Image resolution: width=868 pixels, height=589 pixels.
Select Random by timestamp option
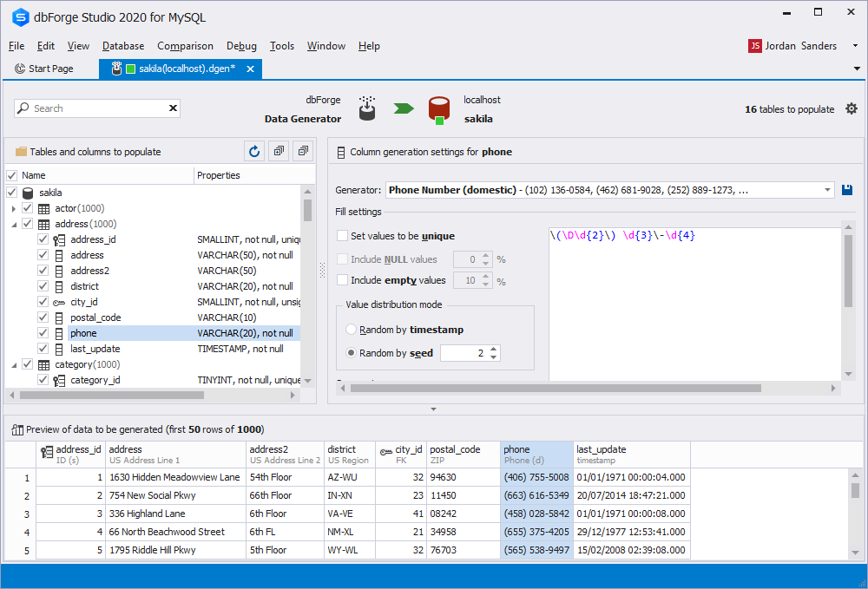[351, 329]
